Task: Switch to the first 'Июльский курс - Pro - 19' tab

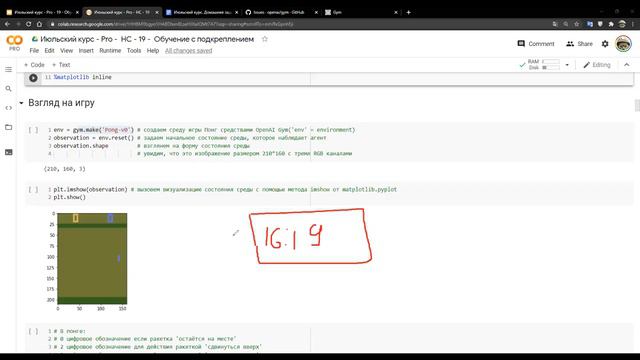Action: (x=42, y=12)
